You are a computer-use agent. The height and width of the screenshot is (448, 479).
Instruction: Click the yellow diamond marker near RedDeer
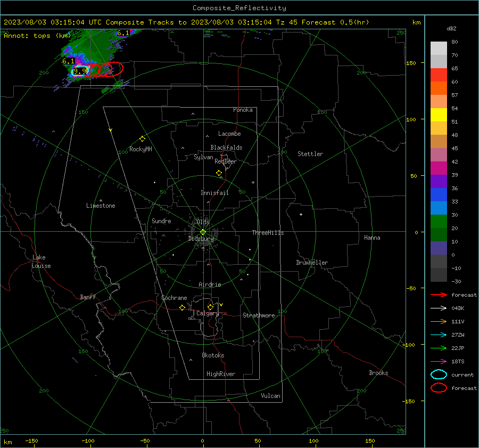pos(219,173)
